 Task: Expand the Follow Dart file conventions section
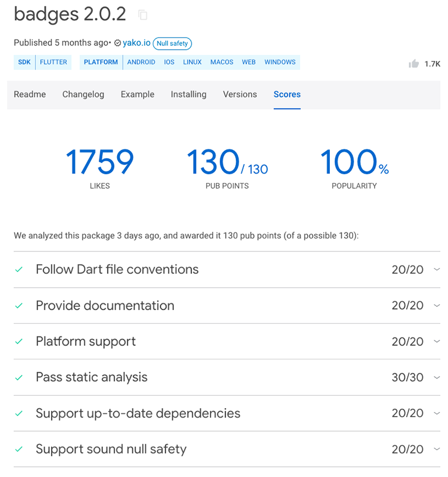point(436,269)
